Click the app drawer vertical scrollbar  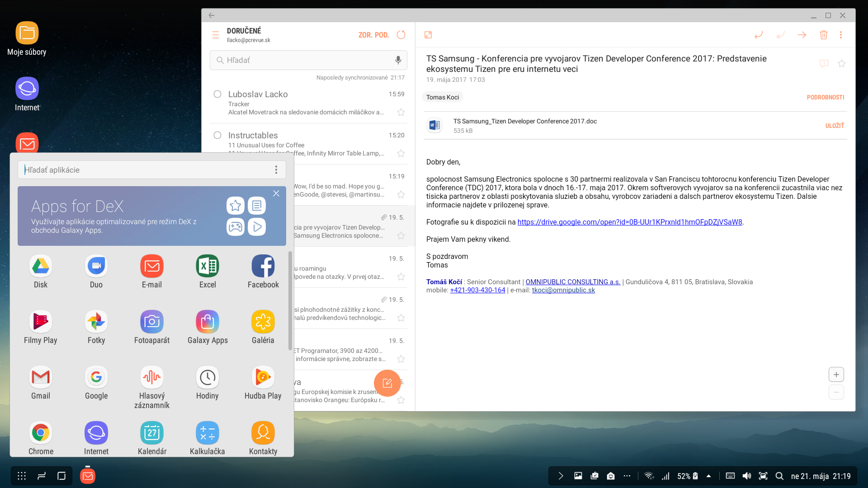coord(290,300)
